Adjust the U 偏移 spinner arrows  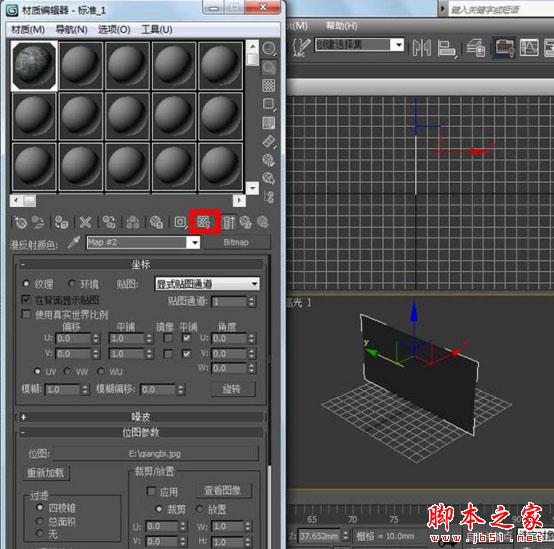(x=96, y=338)
